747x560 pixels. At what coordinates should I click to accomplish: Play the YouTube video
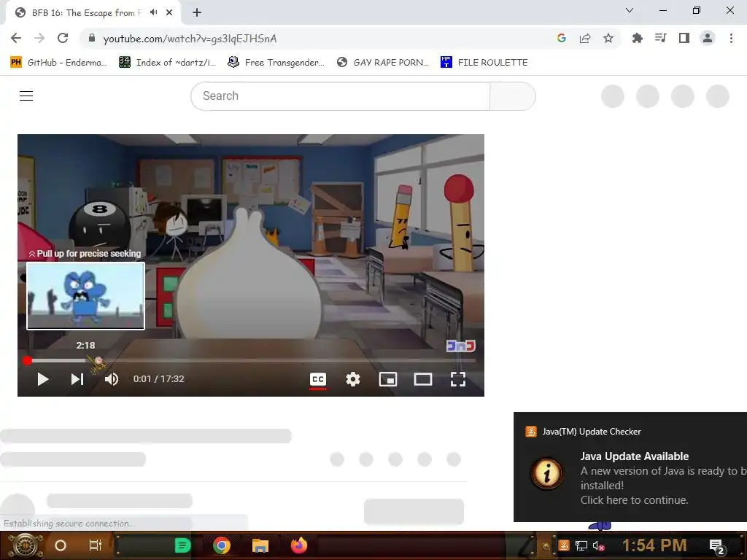pyautogui.click(x=43, y=379)
